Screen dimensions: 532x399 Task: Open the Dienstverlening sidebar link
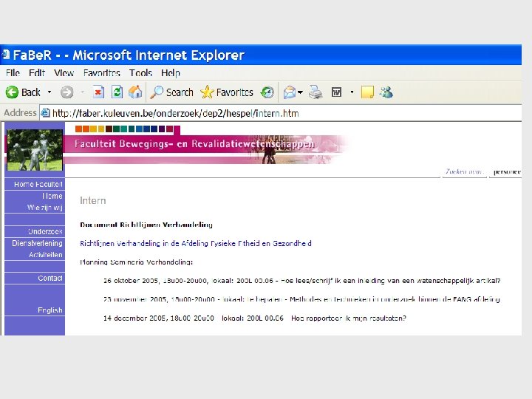coord(38,243)
